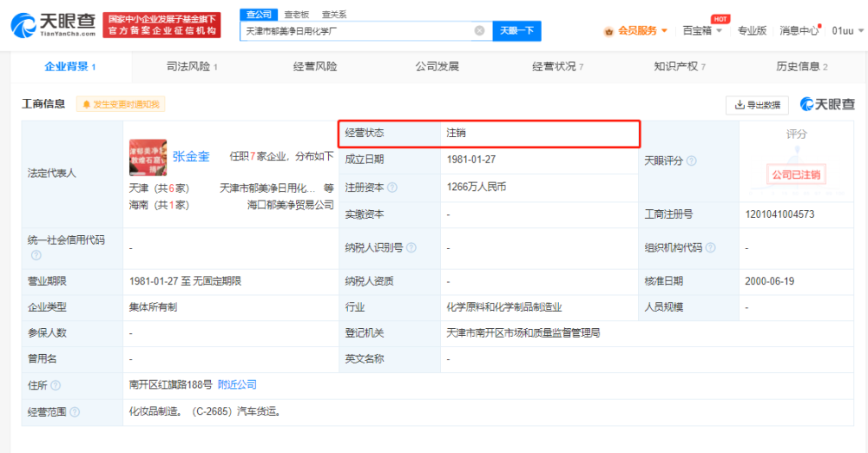Click the help icon under 统一社会信用代码
This screenshot has width=868, height=453.
36,255
